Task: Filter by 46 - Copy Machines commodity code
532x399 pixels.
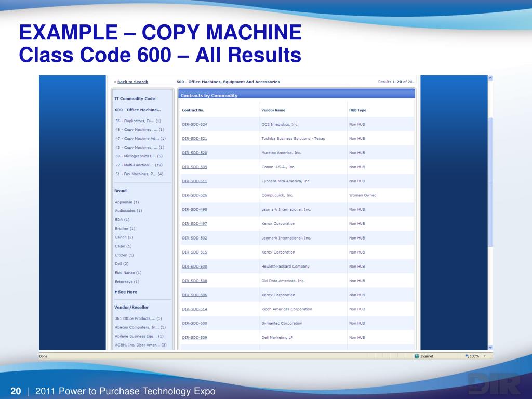Action: click(x=140, y=129)
